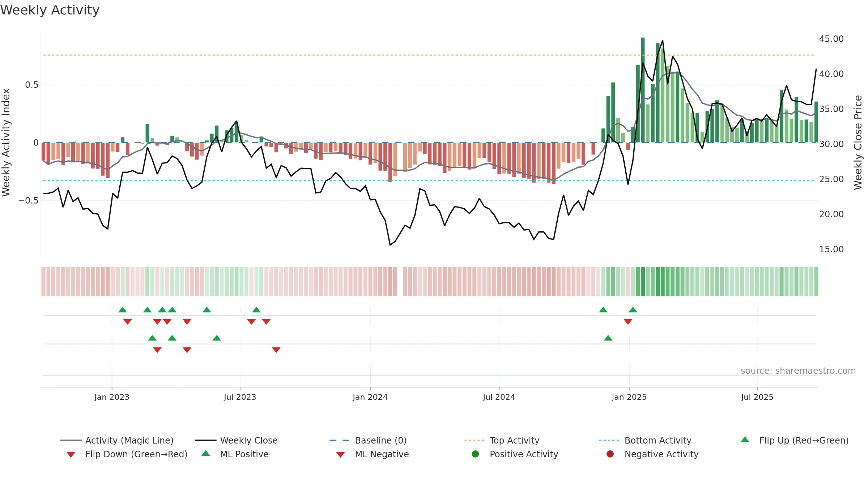The height and width of the screenshot is (488, 868).
Task: Click the 30.00 price axis label
Action: [x=831, y=144]
